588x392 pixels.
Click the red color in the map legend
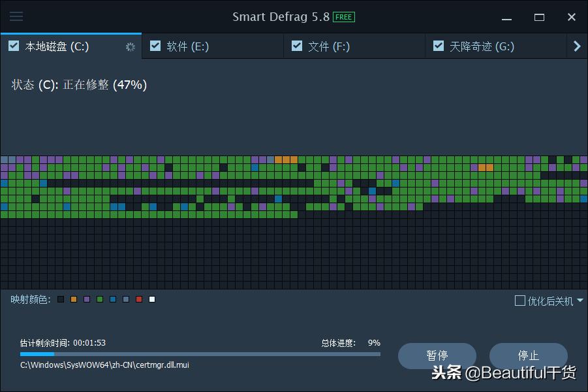[x=138, y=299]
